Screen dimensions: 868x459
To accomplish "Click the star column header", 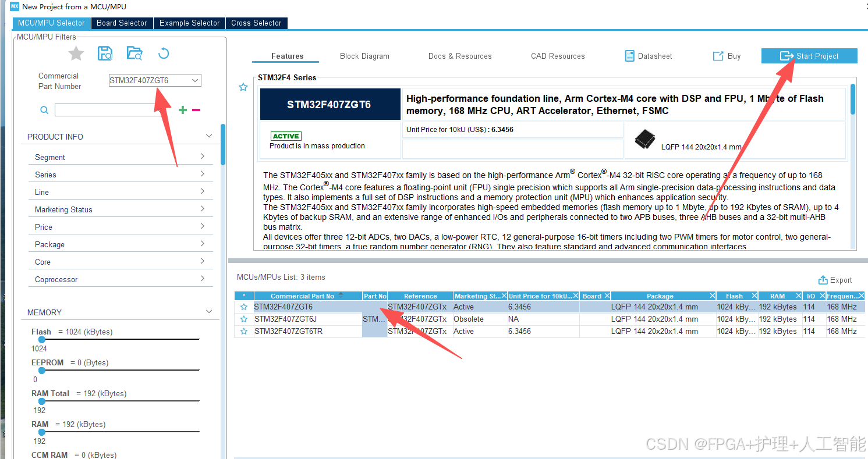I will [244, 296].
